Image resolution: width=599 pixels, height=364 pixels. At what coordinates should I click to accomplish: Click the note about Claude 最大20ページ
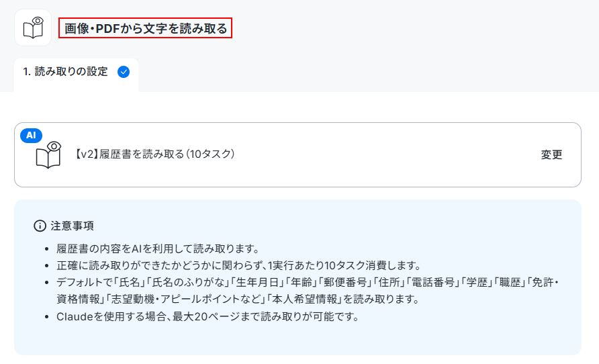(x=208, y=316)
